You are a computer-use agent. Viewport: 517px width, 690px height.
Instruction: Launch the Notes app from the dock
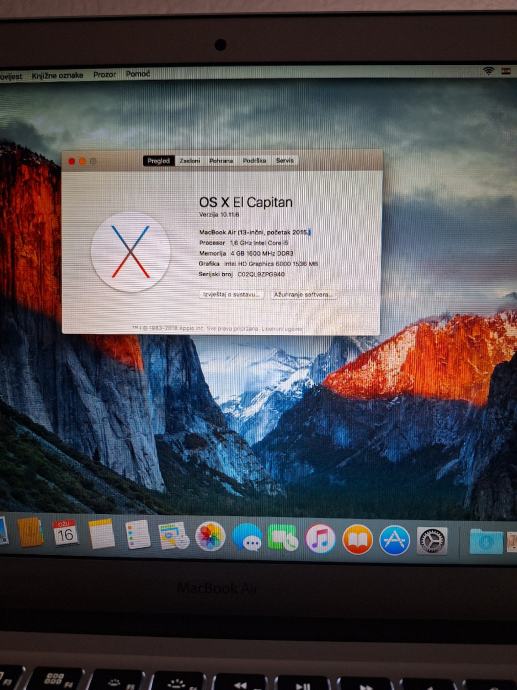click(101, 534)
